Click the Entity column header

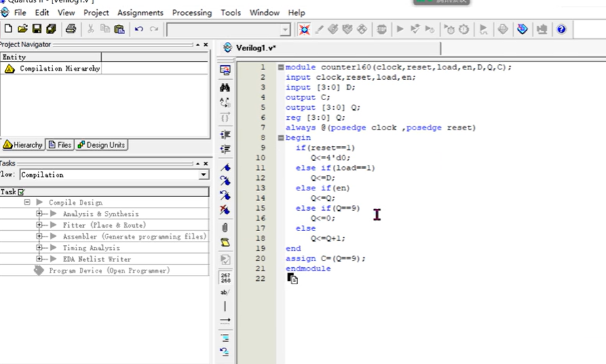click(50, 57)
